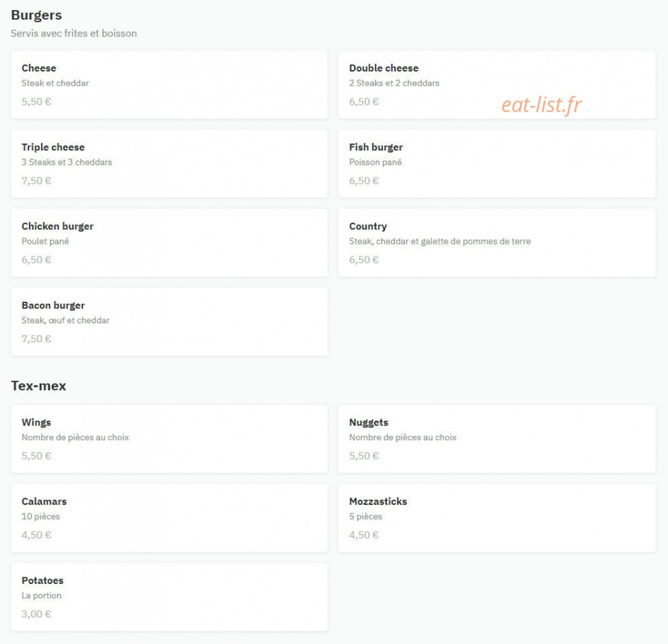Image resolution: width=668 pixels, height=644 pixels.
Task: Open the Potatoes item
Action: (x=169, y=597)
